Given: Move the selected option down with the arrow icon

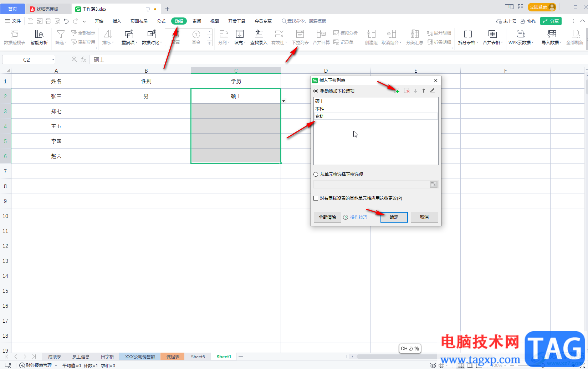Looking at the screenshot, I should point(415,91).
